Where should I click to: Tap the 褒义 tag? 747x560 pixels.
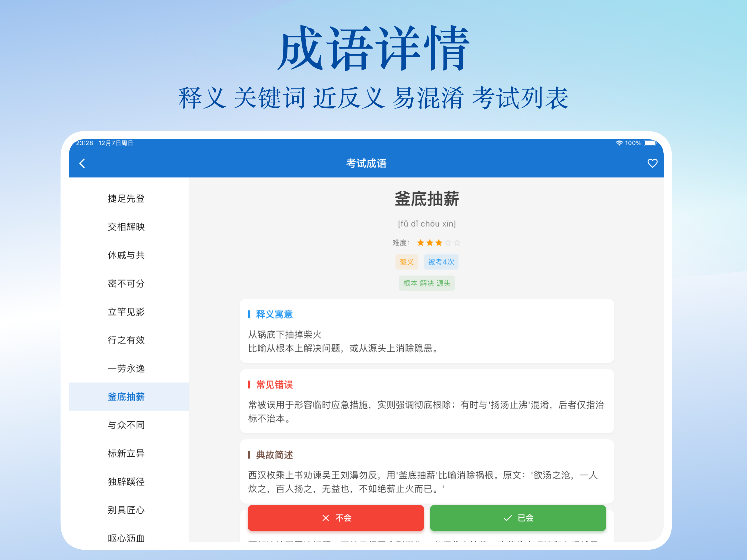point(407,262)
